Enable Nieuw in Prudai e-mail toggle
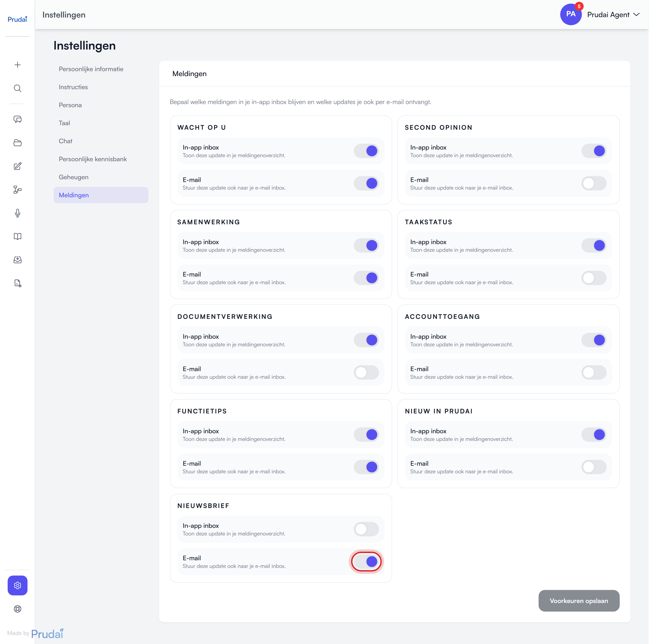 pos(594,467)
